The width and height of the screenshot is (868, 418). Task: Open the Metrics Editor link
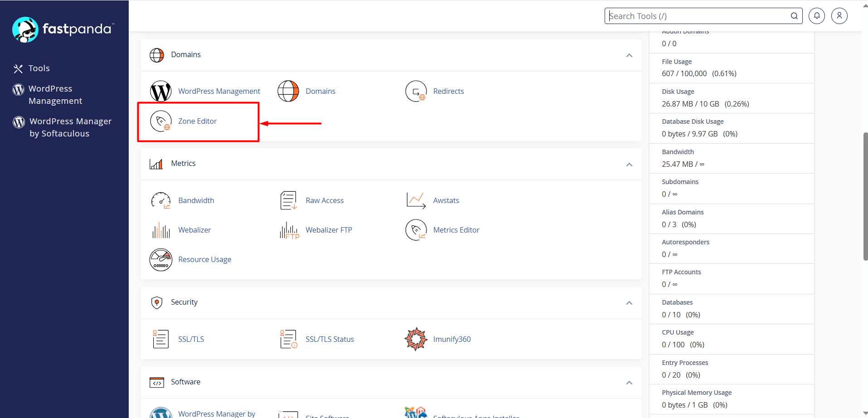point(456,230)
